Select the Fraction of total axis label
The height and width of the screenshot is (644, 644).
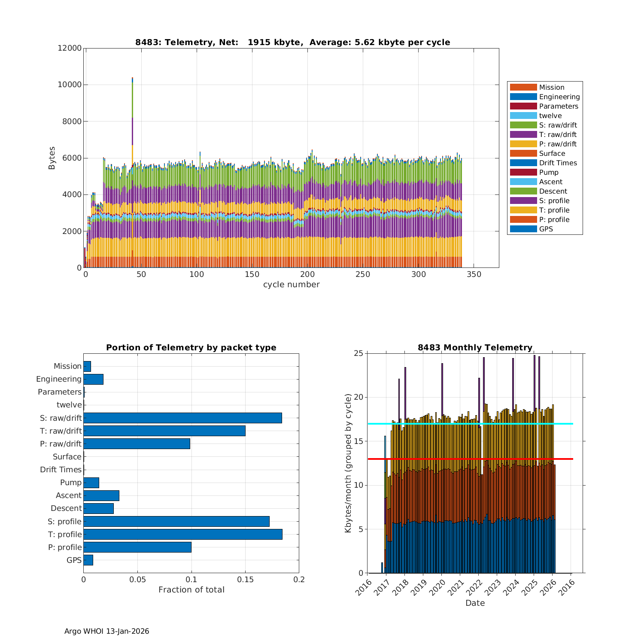coord(191,589)
